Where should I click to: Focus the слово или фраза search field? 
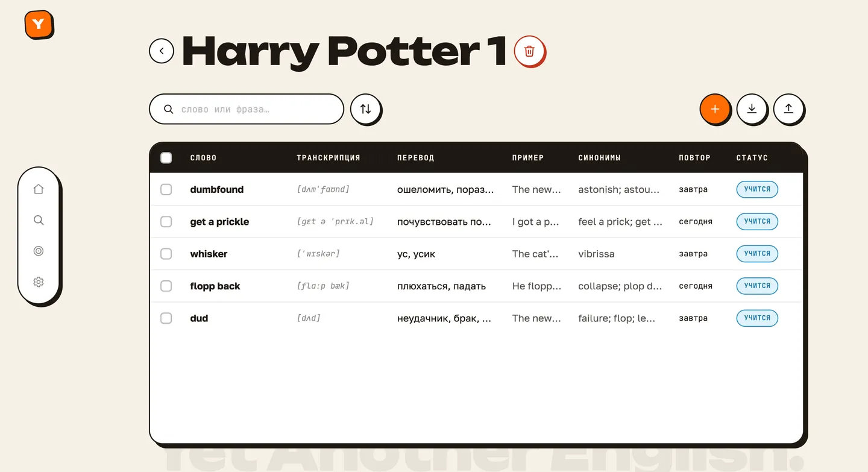247,109
